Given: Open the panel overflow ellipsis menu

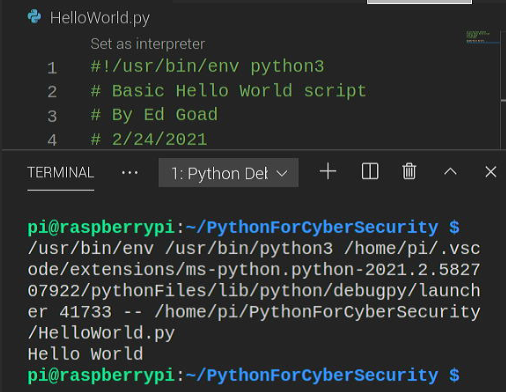Looking at the screenshot, I should pos(130,173).
